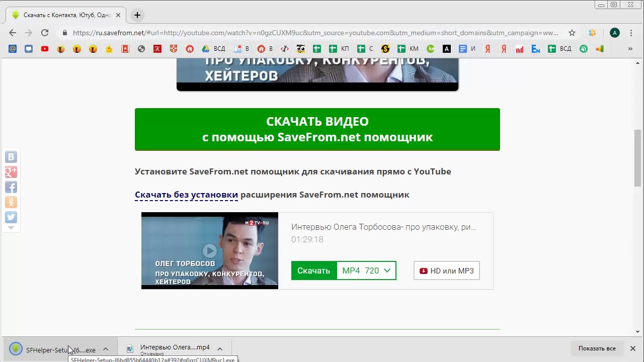This screenshot has width=644, height=362.
Task: Open the red shield crest bookmark
Action: click(x=174, y=49)
